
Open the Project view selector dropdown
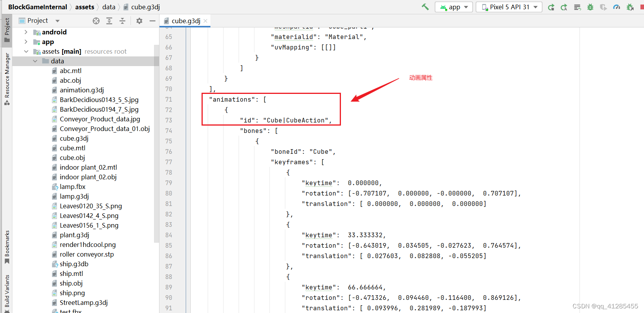click(x=39, y=21)
